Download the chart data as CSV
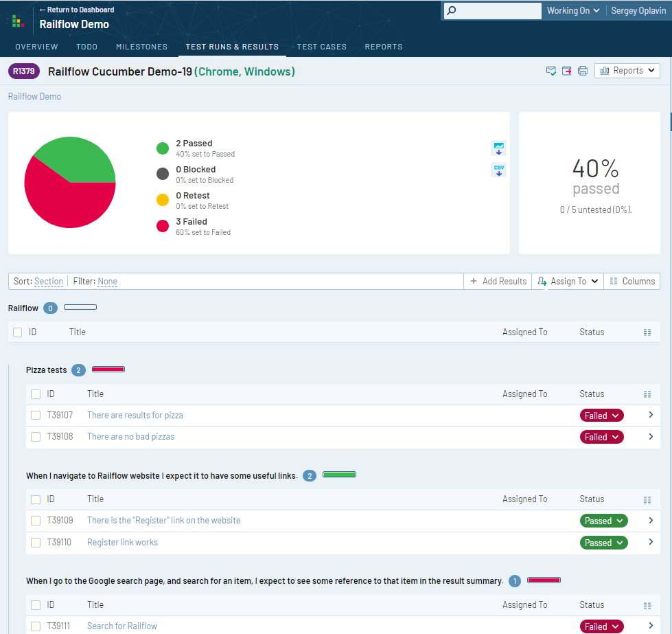Image resolution: width=672 pixels, height=634 pixels. tap(499, 170)
